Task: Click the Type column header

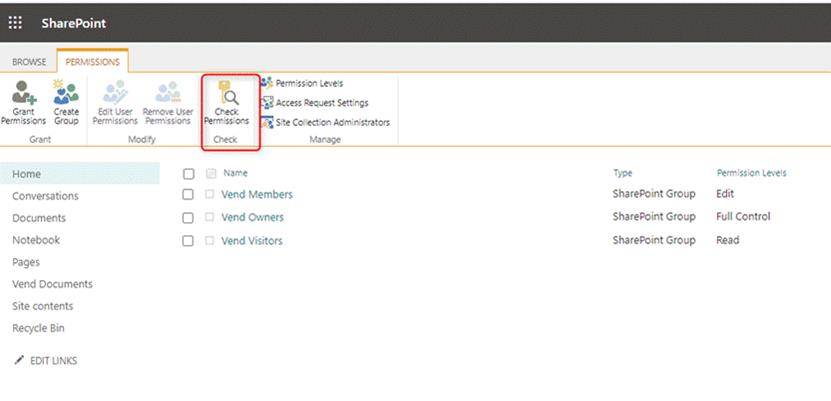Action: click(623, 173)
